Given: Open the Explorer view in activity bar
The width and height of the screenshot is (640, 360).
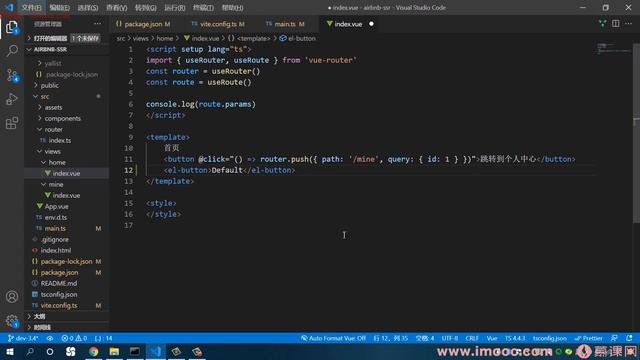Looking at the screenshot, I should (12, 28).
